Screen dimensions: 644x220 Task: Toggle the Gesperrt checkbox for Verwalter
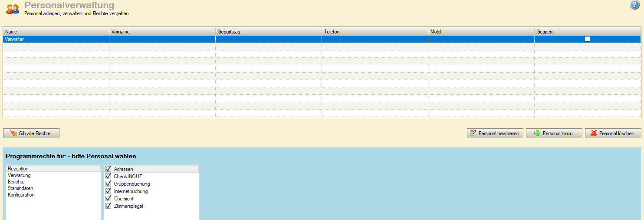coord(588,39)
